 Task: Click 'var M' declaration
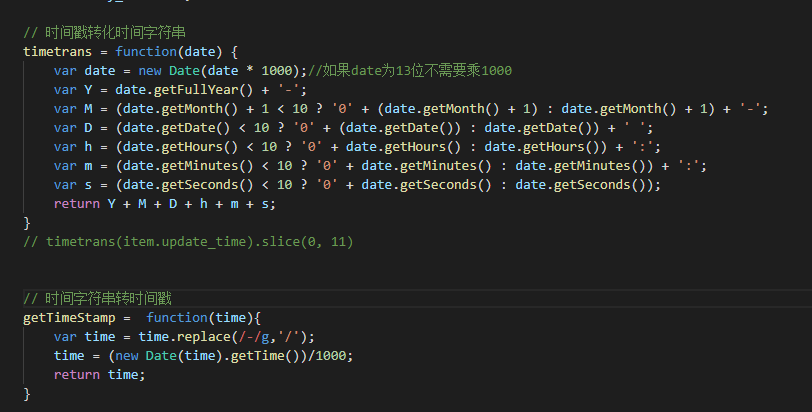73,109
